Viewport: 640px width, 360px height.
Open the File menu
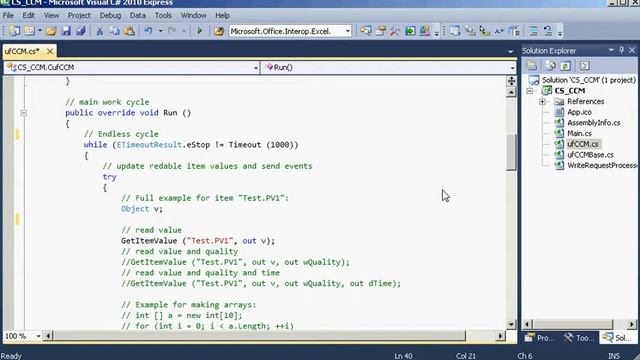click(x=8, y=16)
